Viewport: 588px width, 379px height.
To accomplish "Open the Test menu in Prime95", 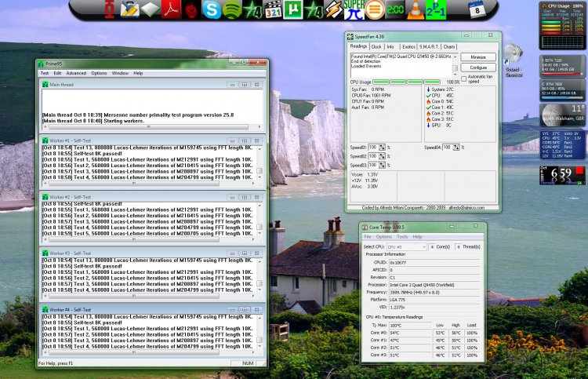I will click(45, 73).
